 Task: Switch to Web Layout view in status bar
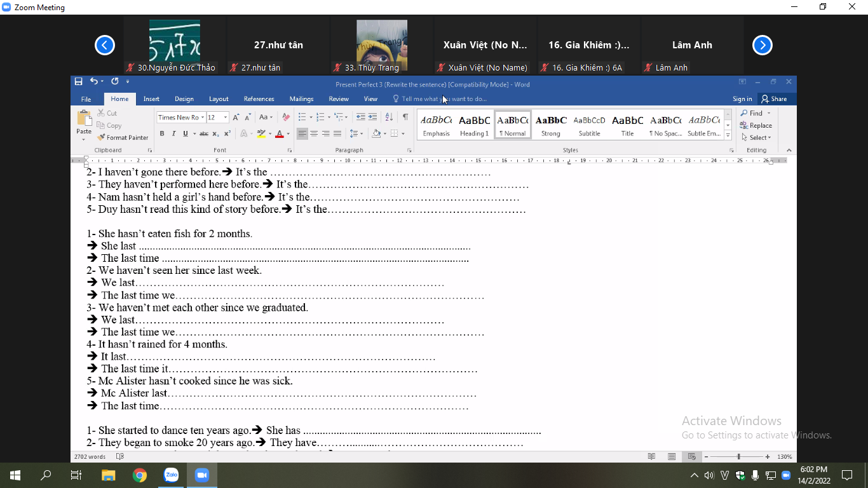[x=691, y=456]
